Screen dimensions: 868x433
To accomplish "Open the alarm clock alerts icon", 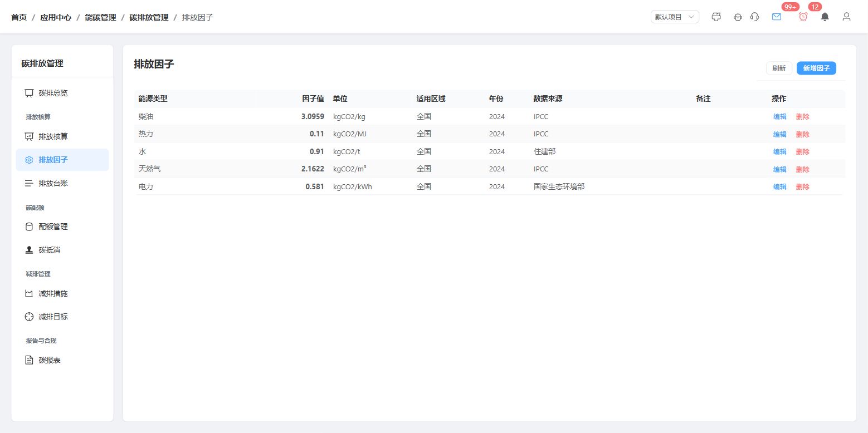I will click(803, 17).
